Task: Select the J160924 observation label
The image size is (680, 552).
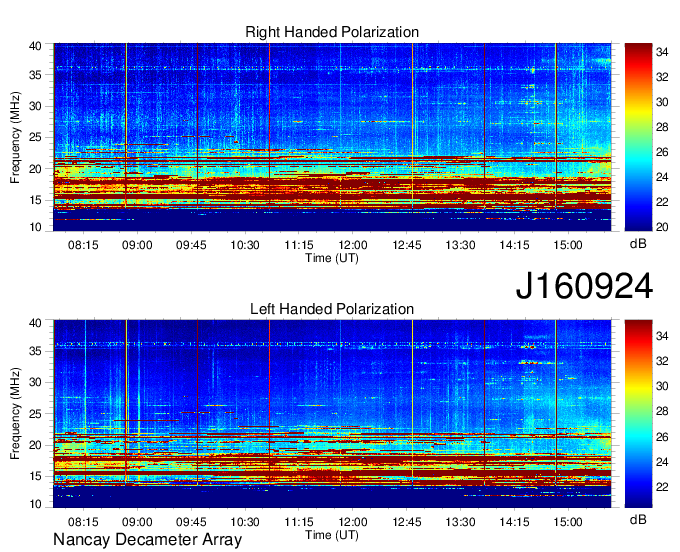Action: point(584,286)
